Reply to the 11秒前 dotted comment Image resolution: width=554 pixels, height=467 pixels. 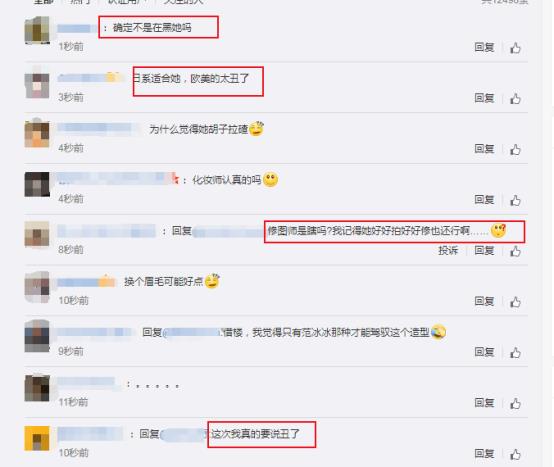[x=484, y=403]
